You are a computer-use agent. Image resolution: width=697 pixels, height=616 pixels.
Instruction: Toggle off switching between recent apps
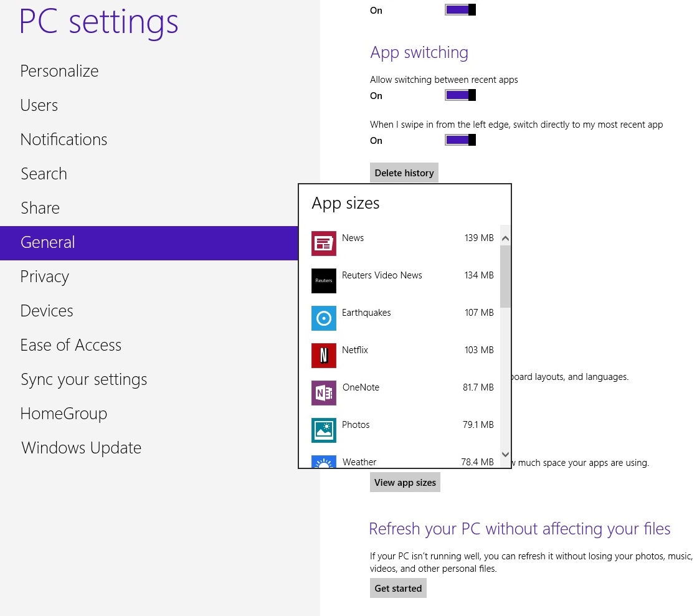point(460,95)
